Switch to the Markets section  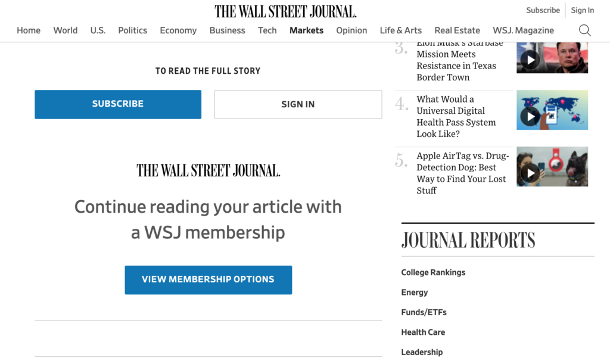(306, 30)
